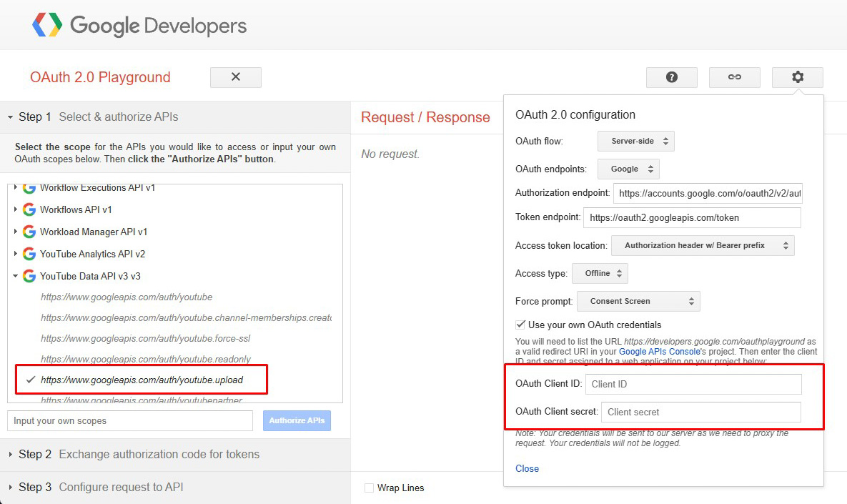Open Access type Offline dropdown
The image size is (847, 504).
click(x=600, y=273)
